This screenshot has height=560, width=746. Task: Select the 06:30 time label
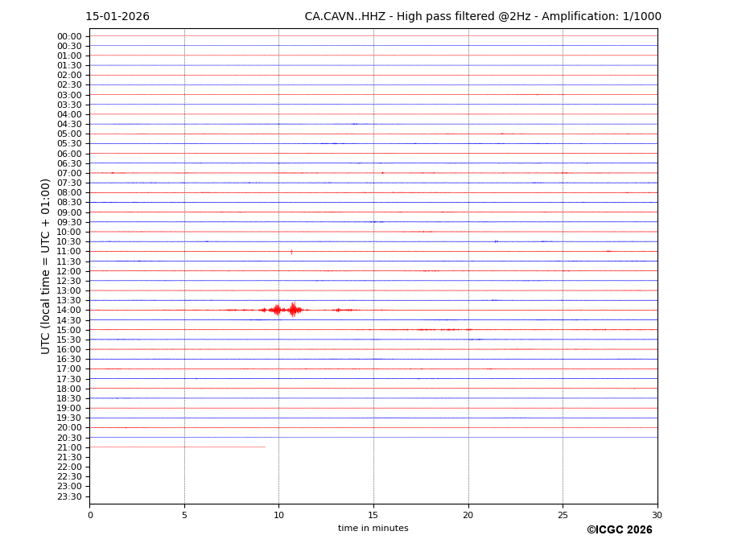69,163
